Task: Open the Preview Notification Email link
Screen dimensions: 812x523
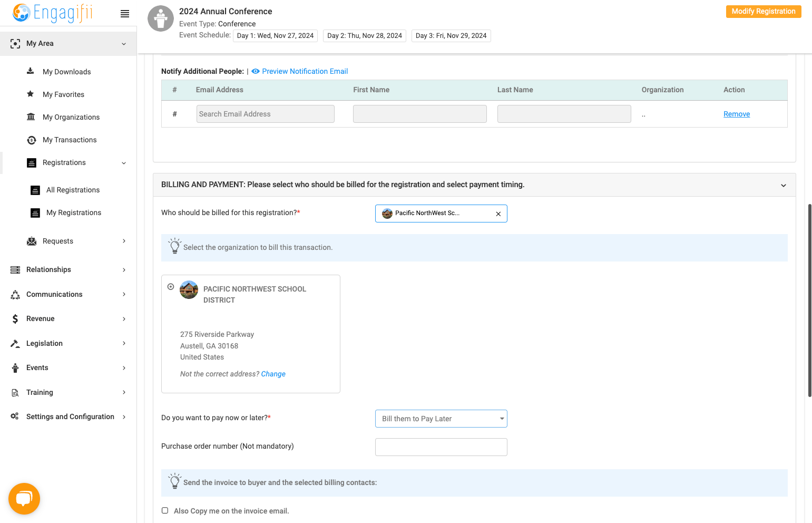Action: [x=305, y=71]
